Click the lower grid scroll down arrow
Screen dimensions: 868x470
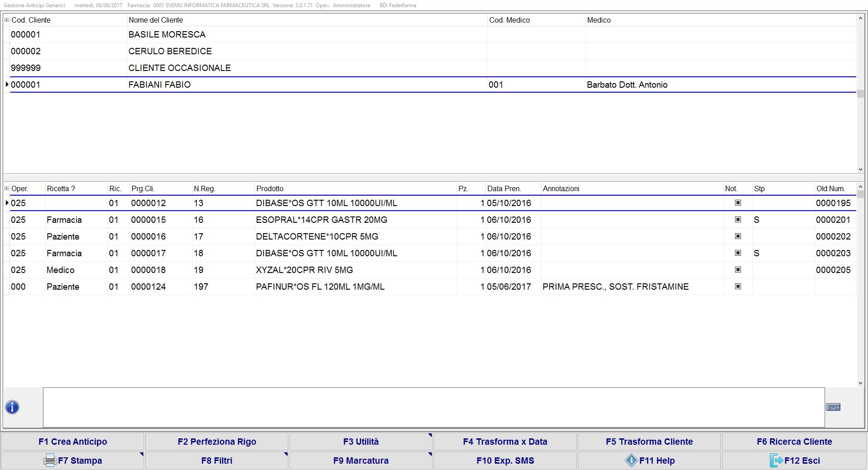pos(860,383)
